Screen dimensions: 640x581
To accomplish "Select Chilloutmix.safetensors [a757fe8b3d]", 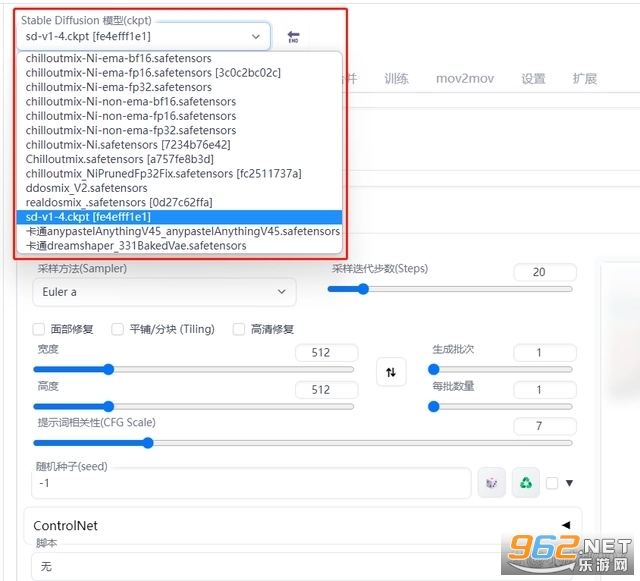I will point(179,159).
